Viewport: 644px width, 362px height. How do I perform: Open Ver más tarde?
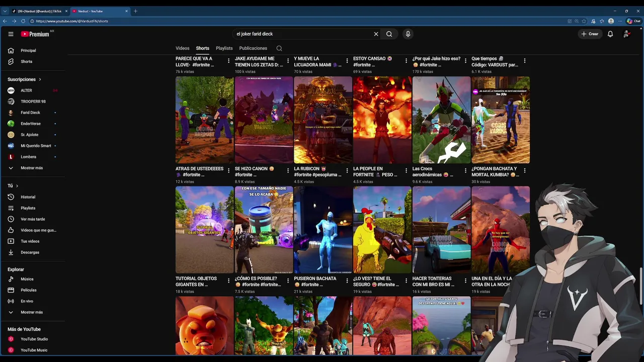click(33, 219)
